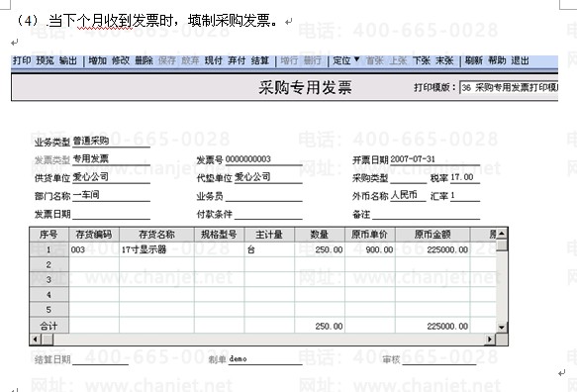
Task: Click horizontal scrollbar right arrow
Action: (490, 339)
